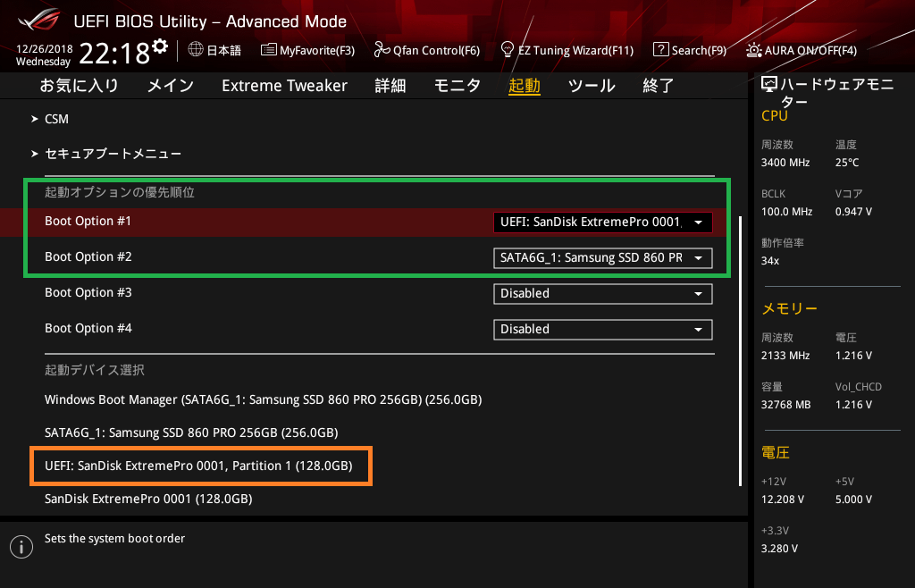
Task: Launch EZ Tuning Wizard(F11)
Action: (567, 50)
